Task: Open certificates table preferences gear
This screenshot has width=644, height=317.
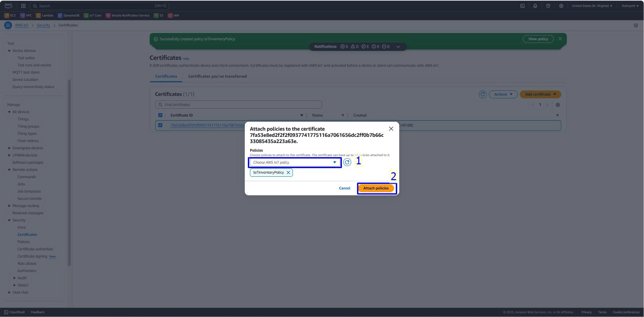Action: 557,105
